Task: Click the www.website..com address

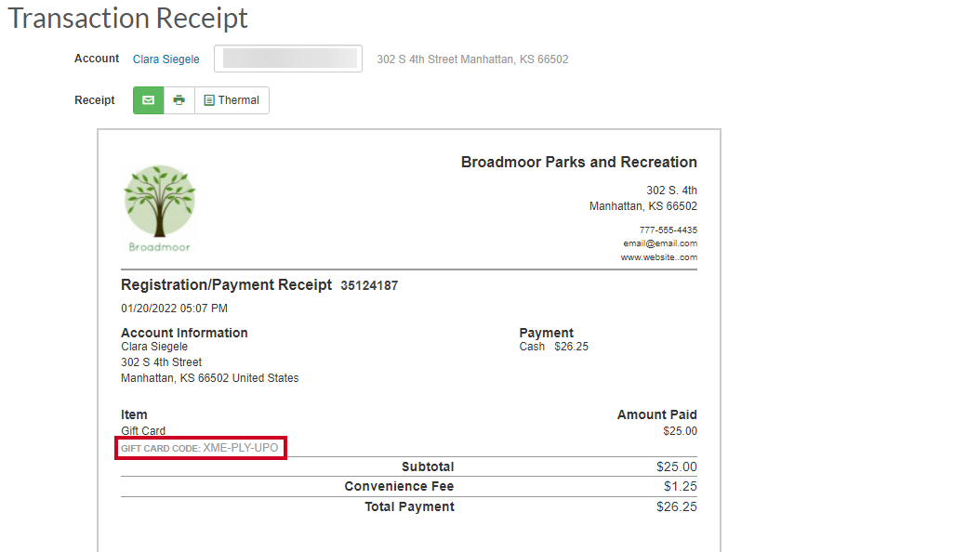Action: point(658,257)
